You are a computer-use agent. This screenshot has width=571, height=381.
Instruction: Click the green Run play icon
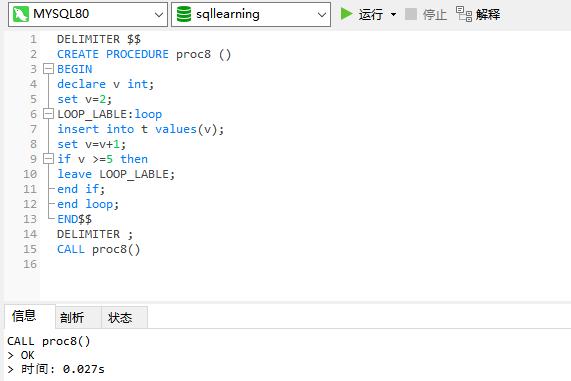coord(346,14)
